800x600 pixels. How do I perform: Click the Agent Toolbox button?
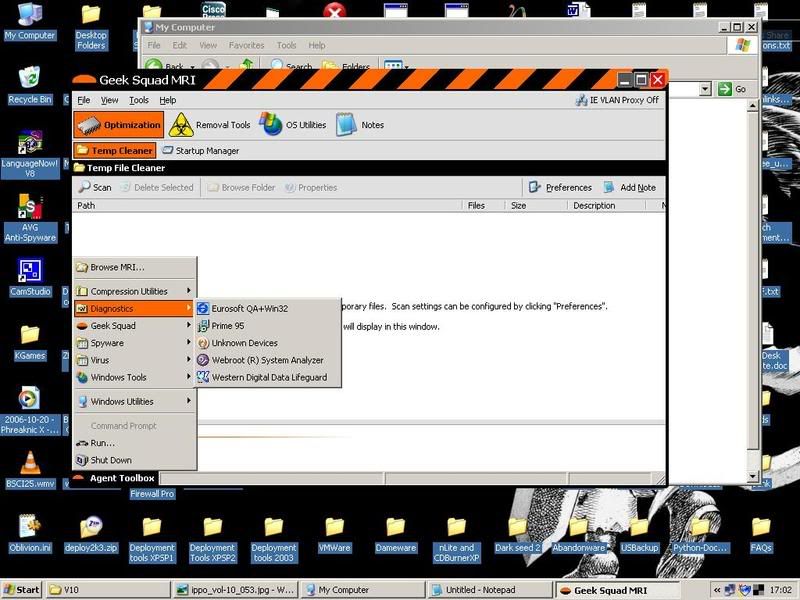coord(115,478)
